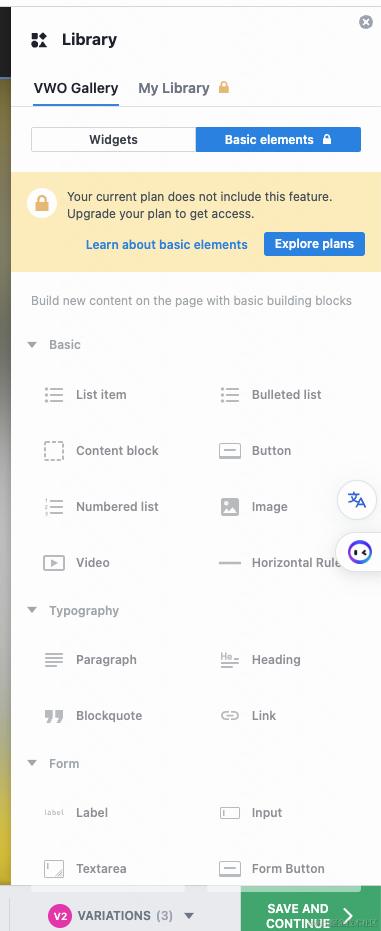Choose the Content block dashed square icon
Viewport: 381px width, 931px height.
point(54,451)
